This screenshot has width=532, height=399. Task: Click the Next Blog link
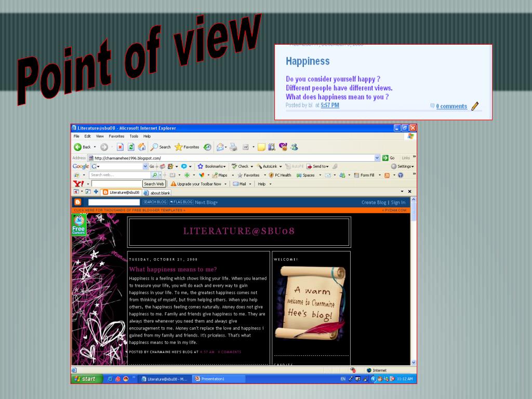tap(206, 202)
